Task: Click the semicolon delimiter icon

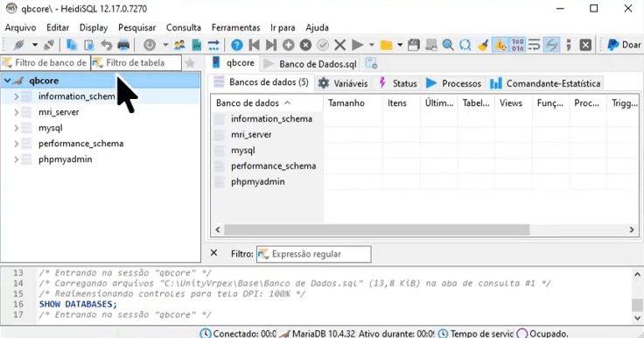Action: click(x=569, y=45)
